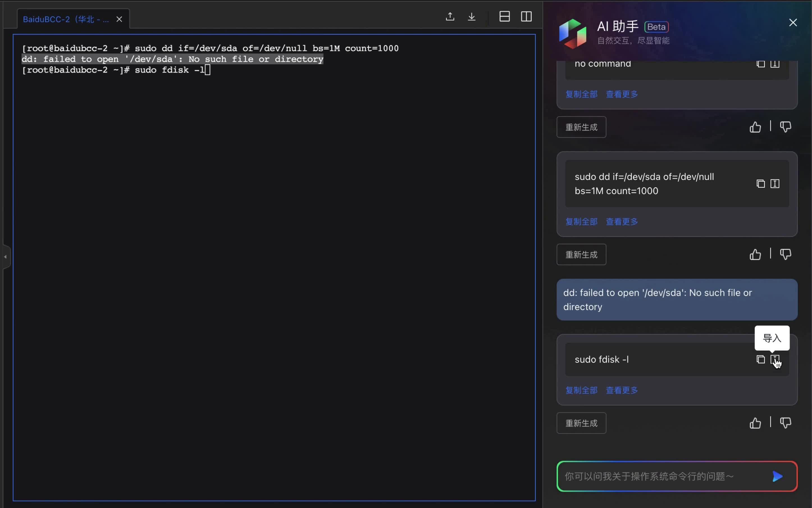Give thumbs down to the dd command answer
812x508 pixels.
[x=786, y=255]
